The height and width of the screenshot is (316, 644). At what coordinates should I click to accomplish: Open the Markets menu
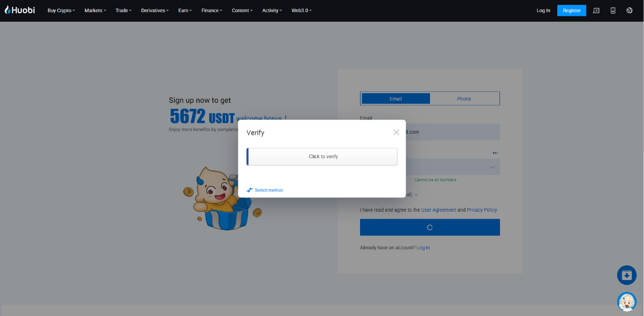click(95, 11)
